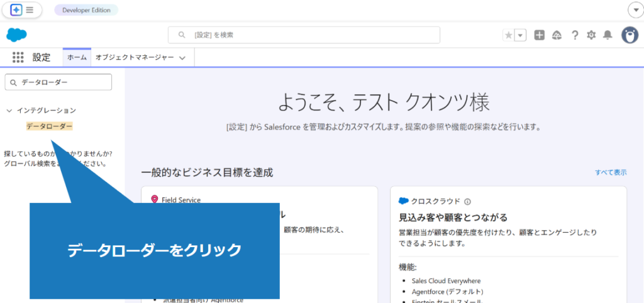Open the App Launcher grid icon

coord(18,57)
